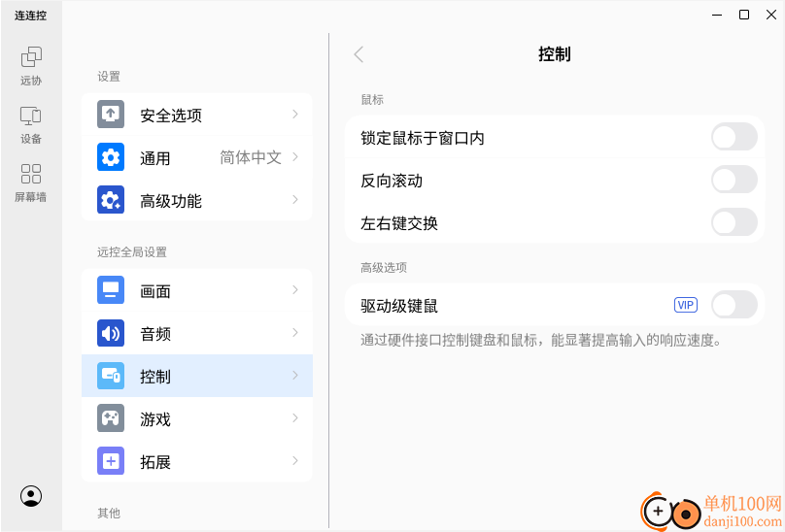Image resolution: width=785 pixels, height=532 pixels.
Task: Select 安全选项 settings item
Action: pos(197,115)
